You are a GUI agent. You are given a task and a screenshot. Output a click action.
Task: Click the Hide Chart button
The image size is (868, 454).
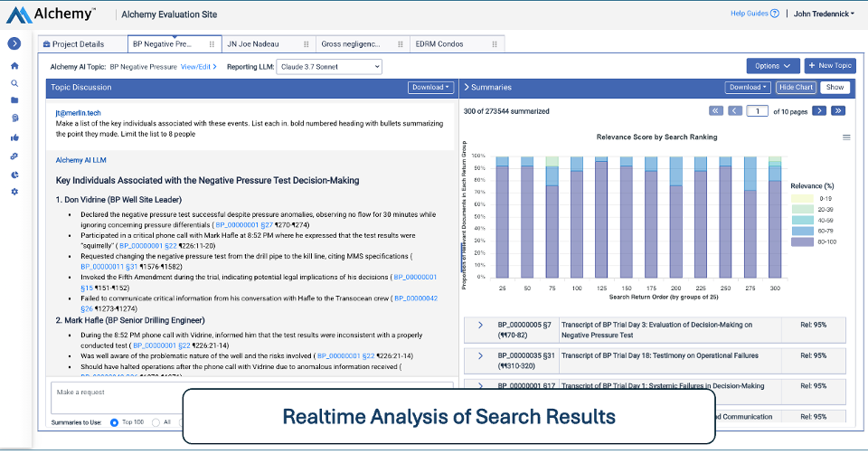[x=796, y=88]
